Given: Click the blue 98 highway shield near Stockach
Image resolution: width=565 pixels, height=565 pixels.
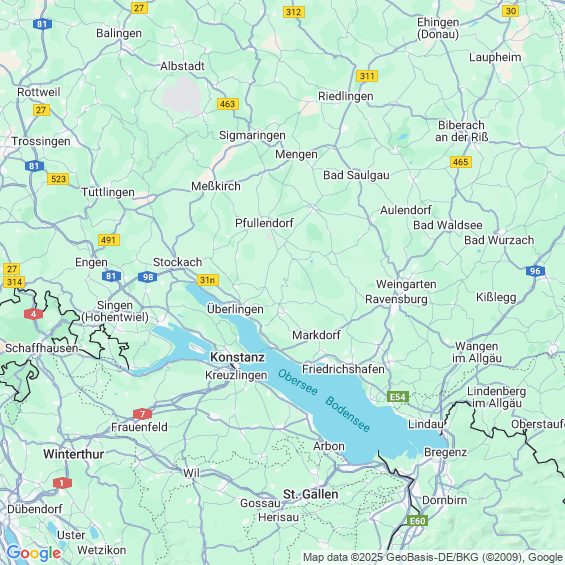Looking at the screenshot, I should pos(148,277).
